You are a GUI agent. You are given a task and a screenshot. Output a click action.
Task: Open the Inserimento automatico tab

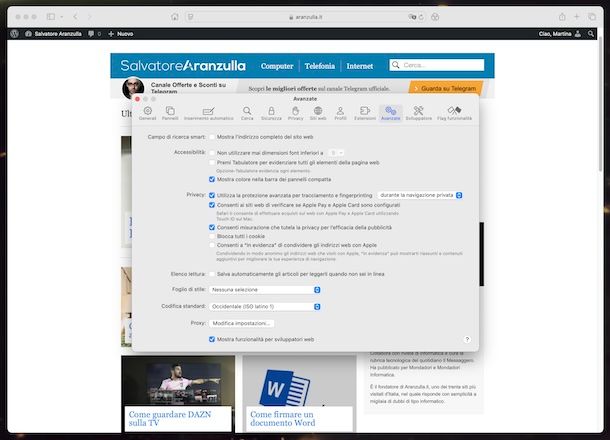pos(209,113)
